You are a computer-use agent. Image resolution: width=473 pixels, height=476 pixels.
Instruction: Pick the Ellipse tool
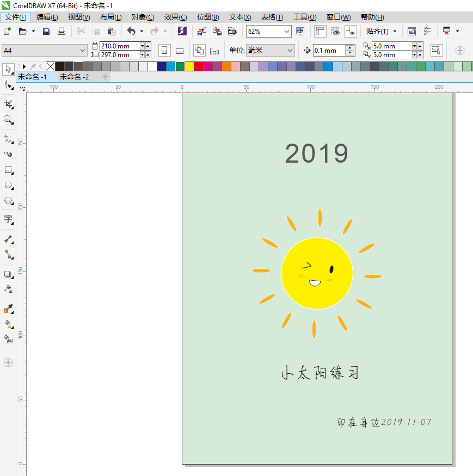[x=8, y=186]
